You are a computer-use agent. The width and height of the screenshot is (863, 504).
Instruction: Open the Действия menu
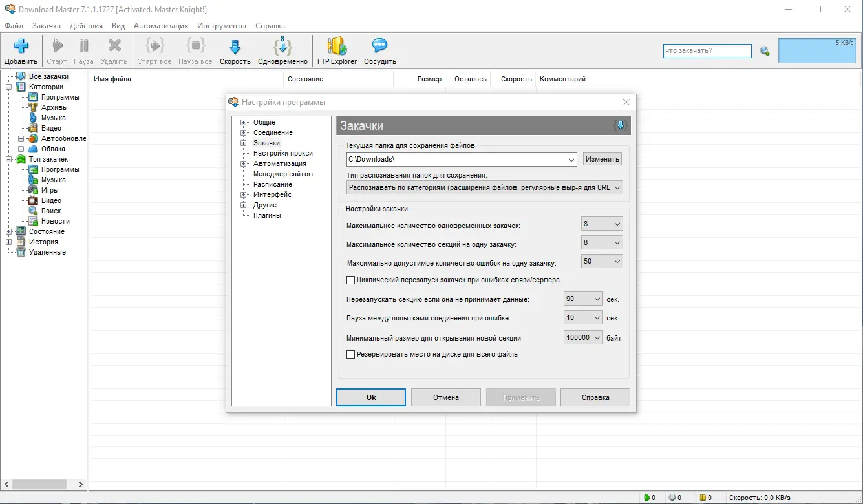tap(86, 26)
